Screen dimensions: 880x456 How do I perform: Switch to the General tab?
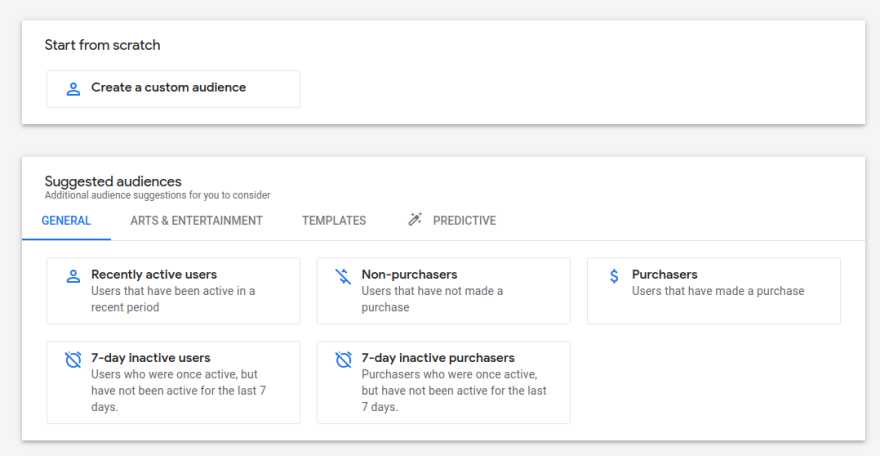point(66,220)
